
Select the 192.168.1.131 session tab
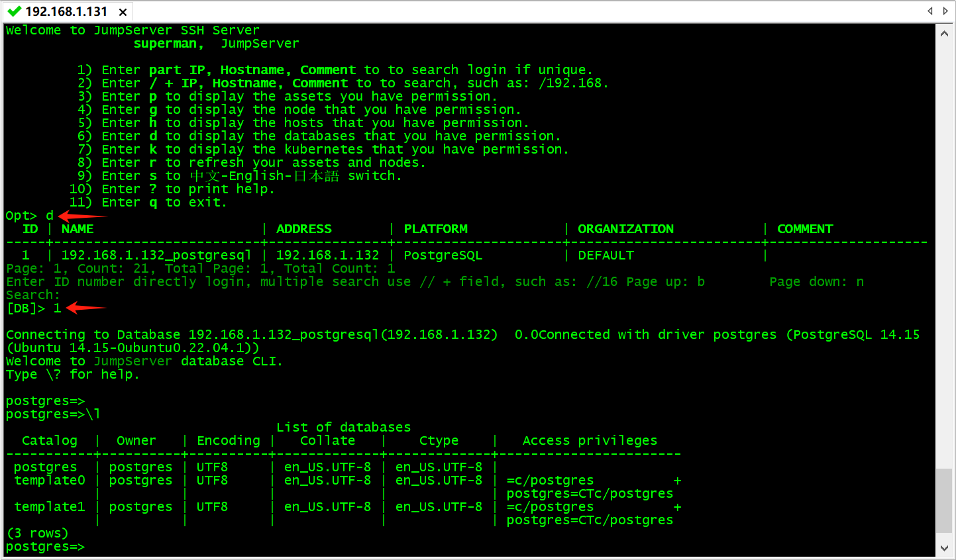67,11
